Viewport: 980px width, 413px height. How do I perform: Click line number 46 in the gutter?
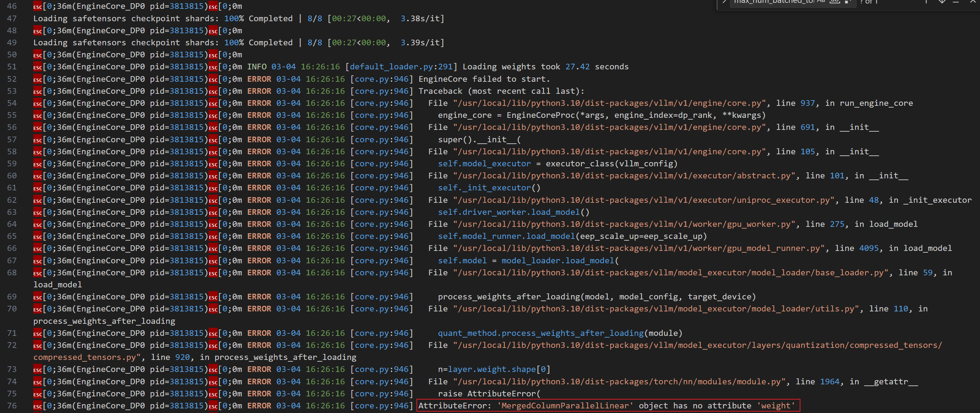coord(12,6)
